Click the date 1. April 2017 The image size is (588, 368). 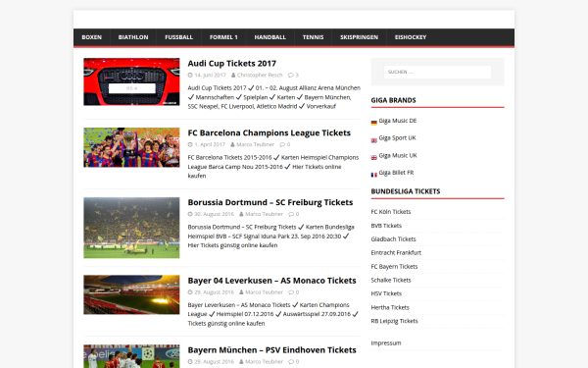click(210, 144)
